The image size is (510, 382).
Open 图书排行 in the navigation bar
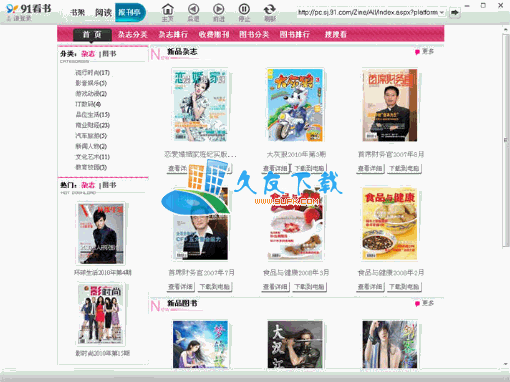point(294,34)
